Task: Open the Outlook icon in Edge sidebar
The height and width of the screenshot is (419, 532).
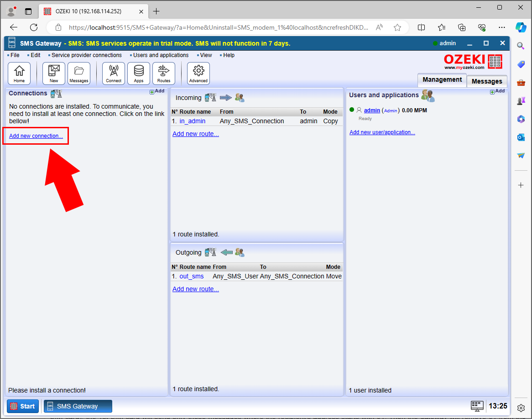Action: (521, 137)
